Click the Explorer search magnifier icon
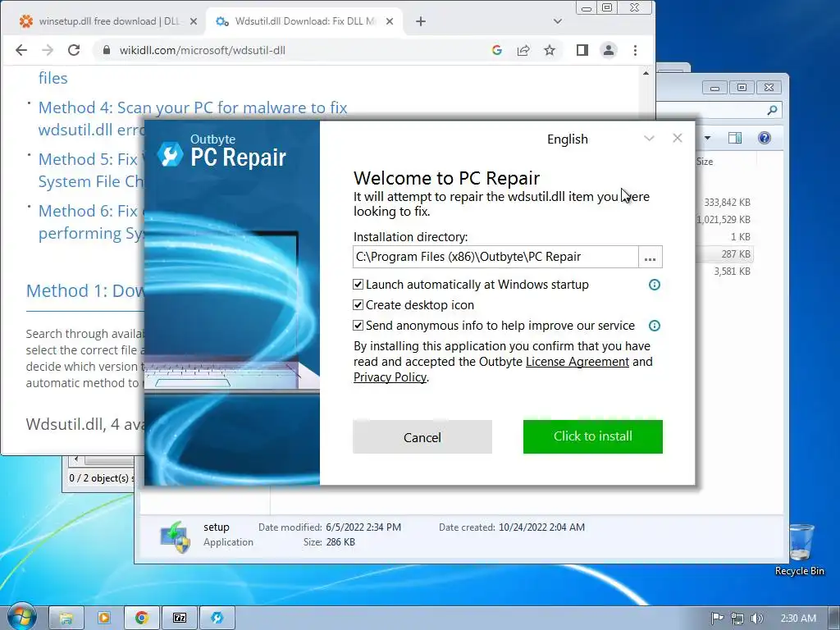The image size is (840, 630). click(x=772, y=111)
